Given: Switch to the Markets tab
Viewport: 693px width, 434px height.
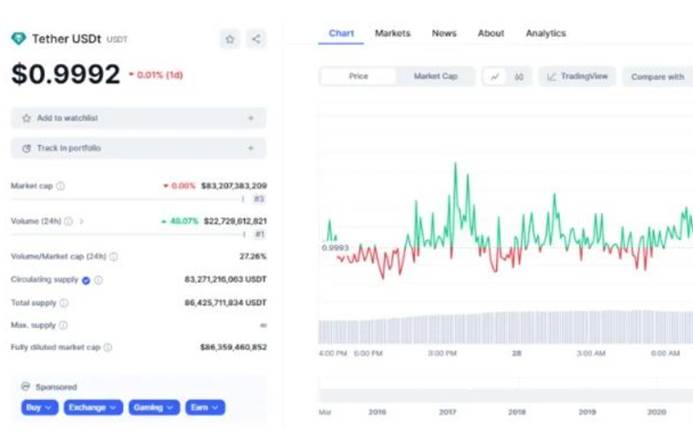Looking at the screenshot, I should [392, 33].
